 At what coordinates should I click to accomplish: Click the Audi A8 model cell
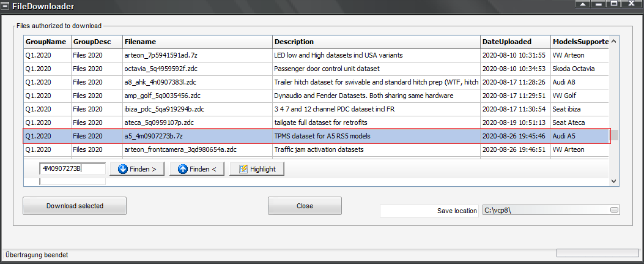tap(580, 82)
